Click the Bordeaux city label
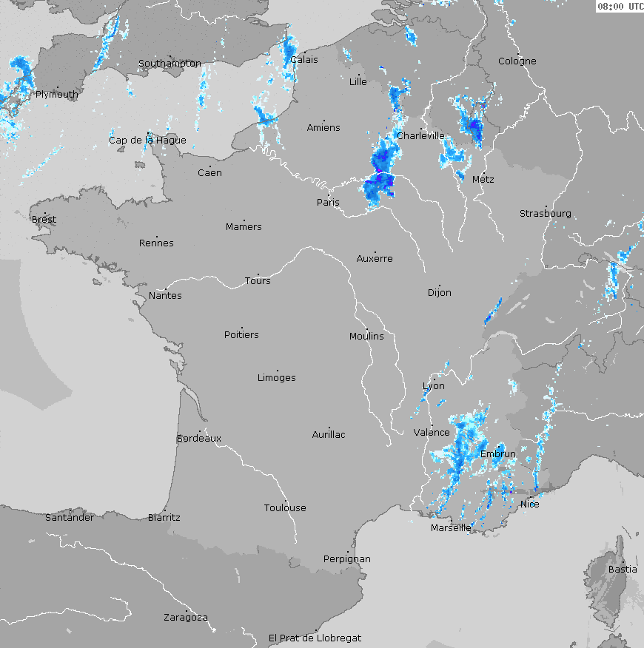The image size is (644, 648). coord(199,439)
